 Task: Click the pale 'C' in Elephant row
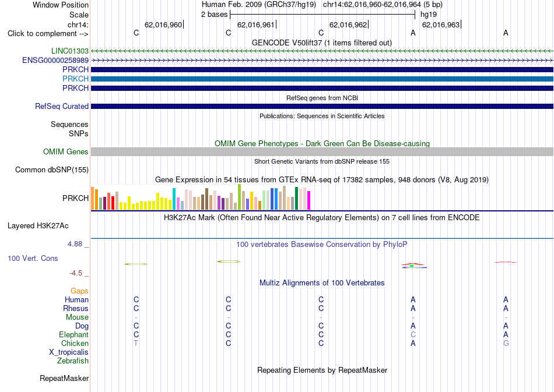tap(413, 334)
